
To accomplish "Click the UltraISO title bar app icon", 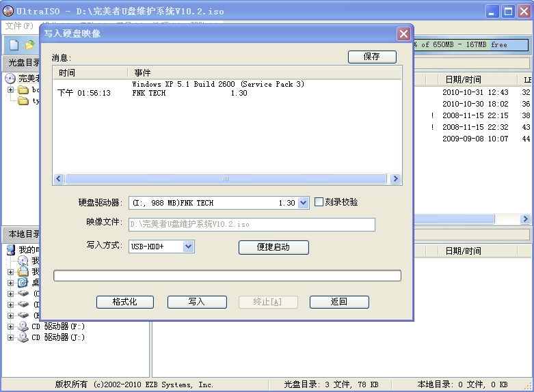I will (8, 11).
